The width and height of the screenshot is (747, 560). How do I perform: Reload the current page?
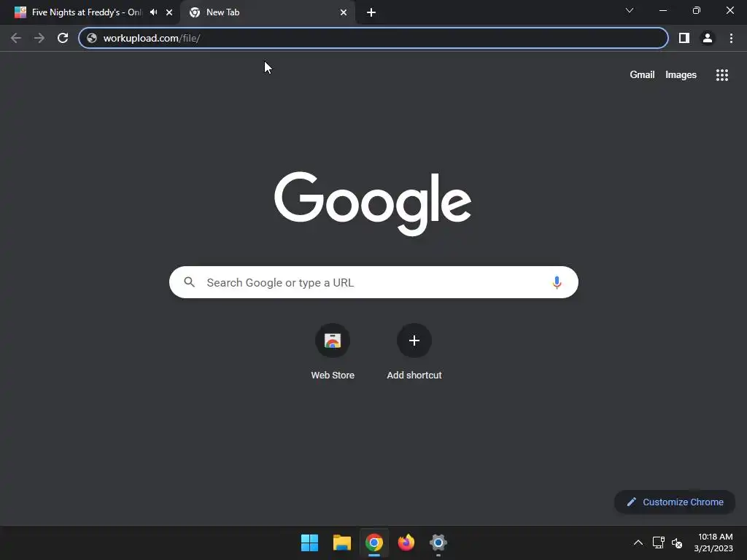click(x=63, y=38)
